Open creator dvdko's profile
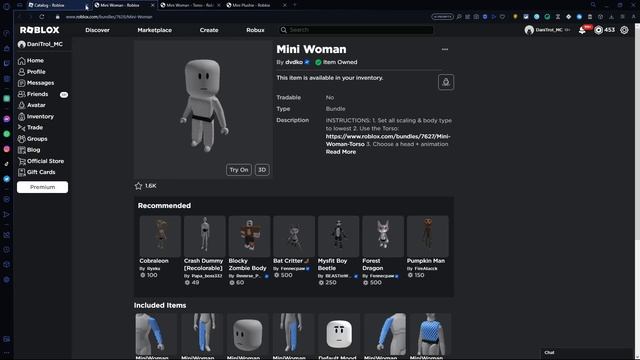 click(294, 62)
